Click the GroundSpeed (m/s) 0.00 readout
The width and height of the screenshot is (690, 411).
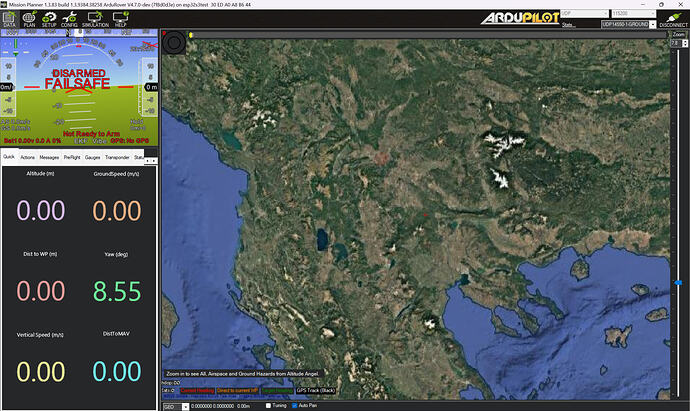(117, 210)
